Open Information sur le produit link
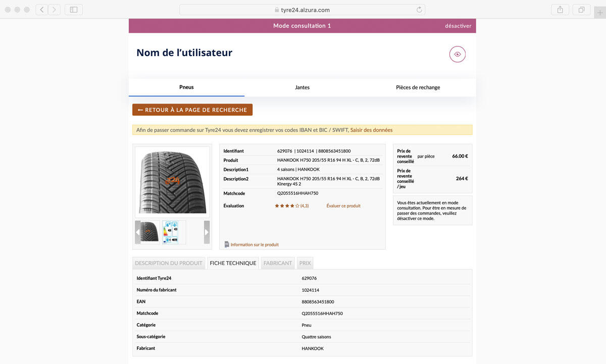Screen dimensions: 606x364 pyautogui.click(x=255, y=245)
